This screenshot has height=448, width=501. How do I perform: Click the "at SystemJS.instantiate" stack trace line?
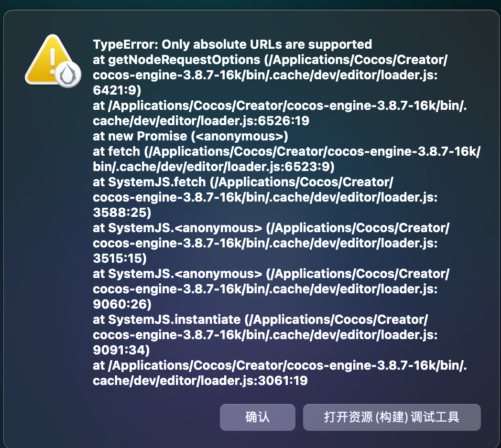coord(261,320)
